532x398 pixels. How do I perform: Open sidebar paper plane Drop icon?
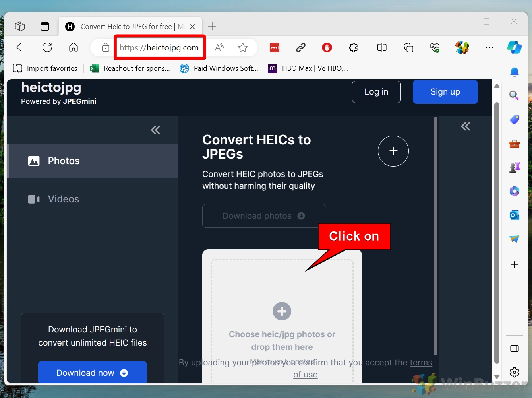click(x=515, y=239)
